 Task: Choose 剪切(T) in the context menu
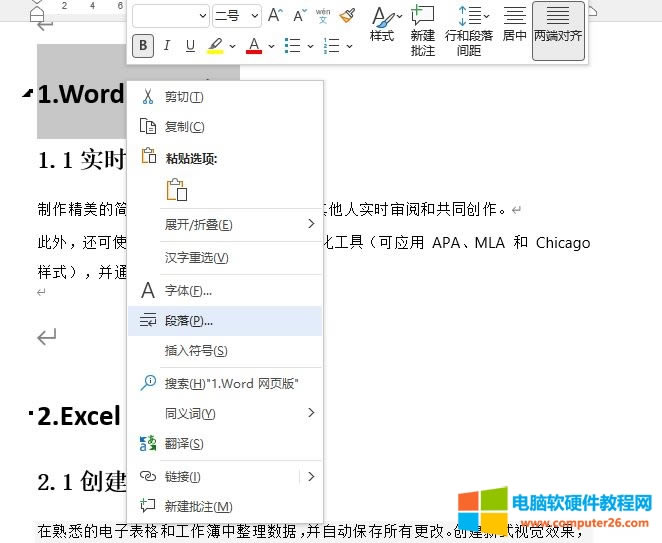pyautogui.click(x=184, y=97)
